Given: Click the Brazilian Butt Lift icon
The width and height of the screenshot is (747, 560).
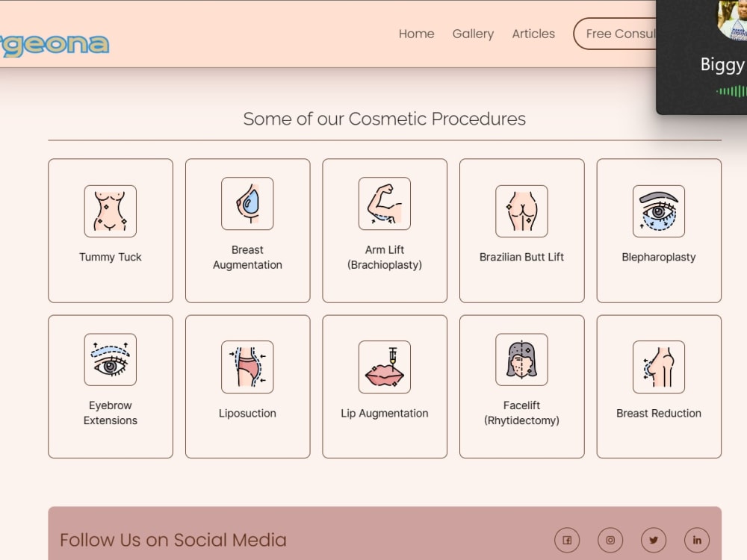Looking at the screenshot, I should click(x=521, y=211).
